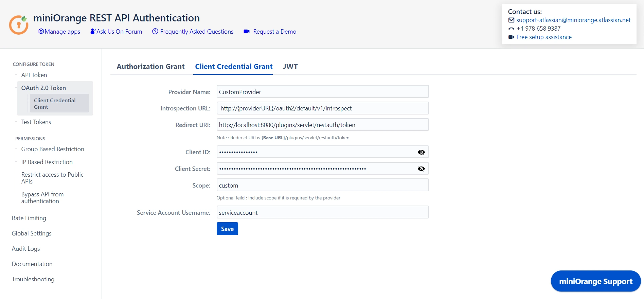Toggle Client ID visibility eye icon
Image resolution: width=644 pixels, height=299 pixels.
pos(421,152)
